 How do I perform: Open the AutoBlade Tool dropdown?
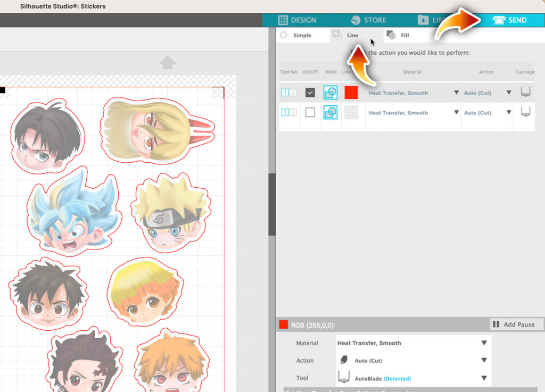point(484,378)
